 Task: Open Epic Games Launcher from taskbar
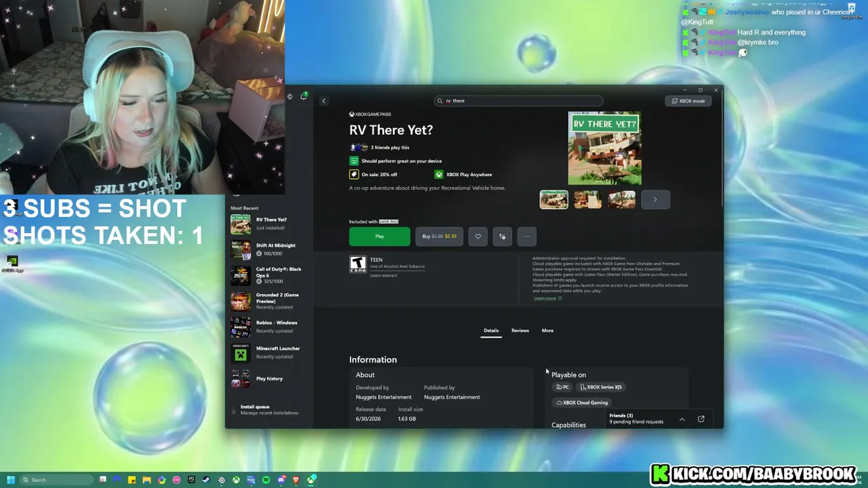click(x=191, y=480)
